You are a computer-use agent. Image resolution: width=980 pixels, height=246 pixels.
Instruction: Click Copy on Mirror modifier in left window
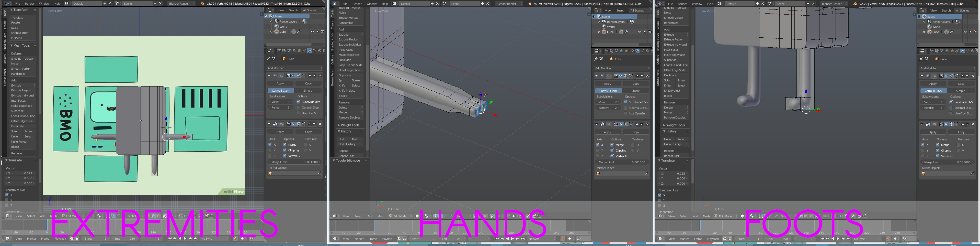(309, 132)
